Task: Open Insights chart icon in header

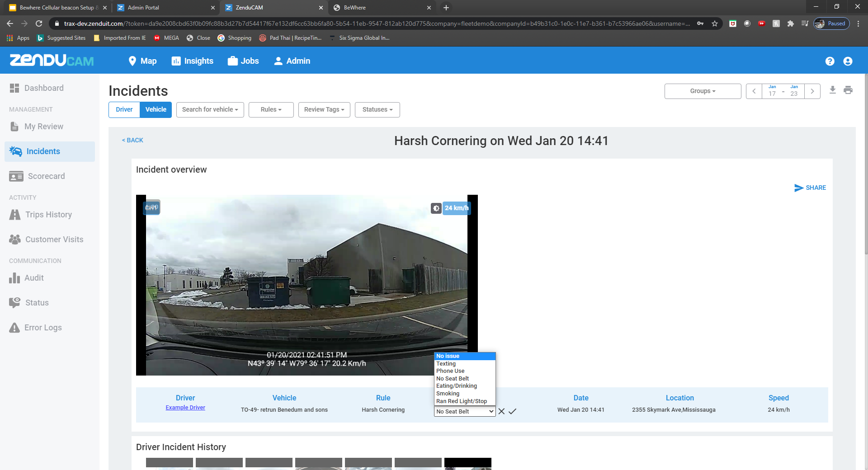Action: coord(176,61)
